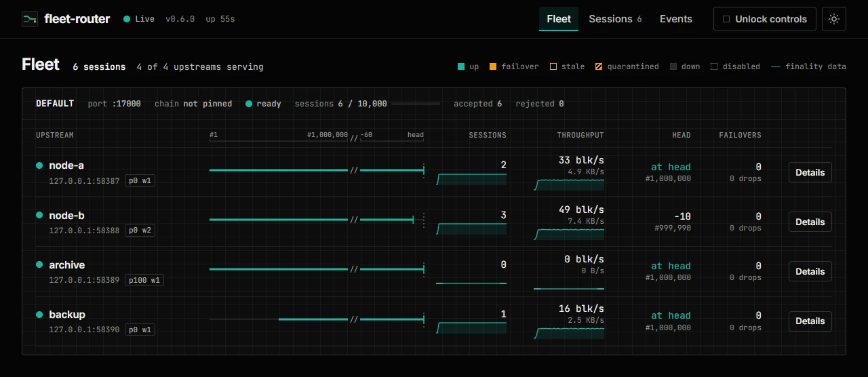Click the 'up' legend swatch

click(461, 66)
